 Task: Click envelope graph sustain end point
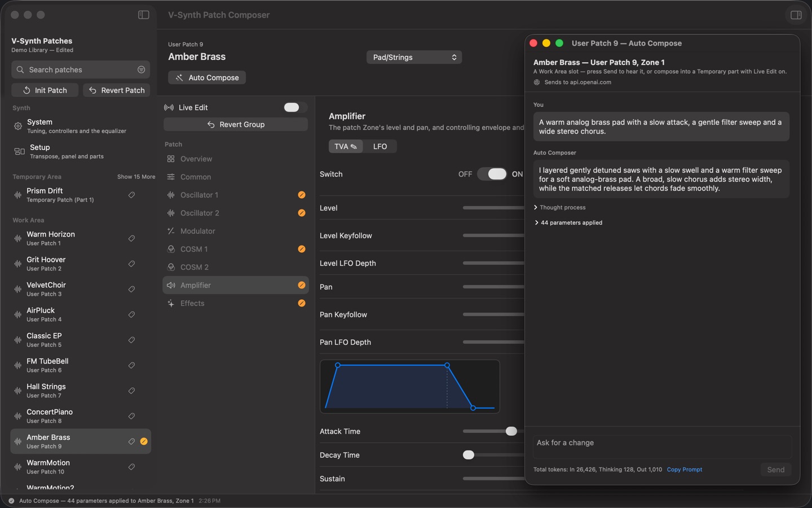coord(447,365)
